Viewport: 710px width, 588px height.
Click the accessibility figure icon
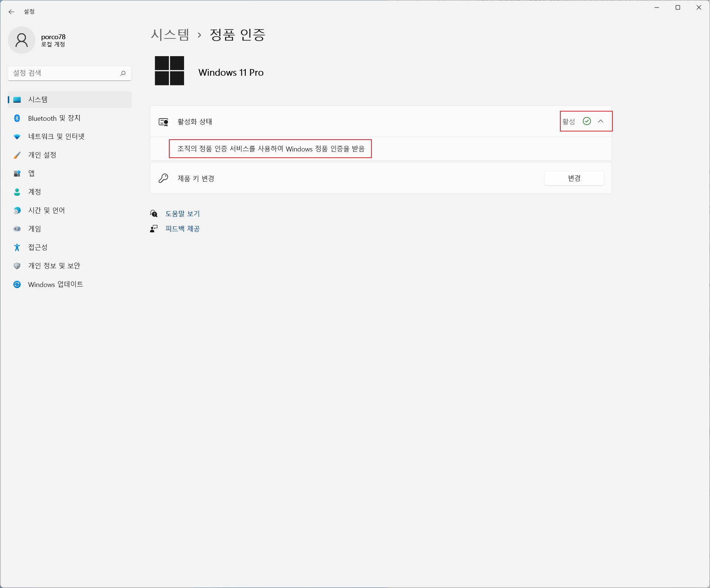coord(17,247)
